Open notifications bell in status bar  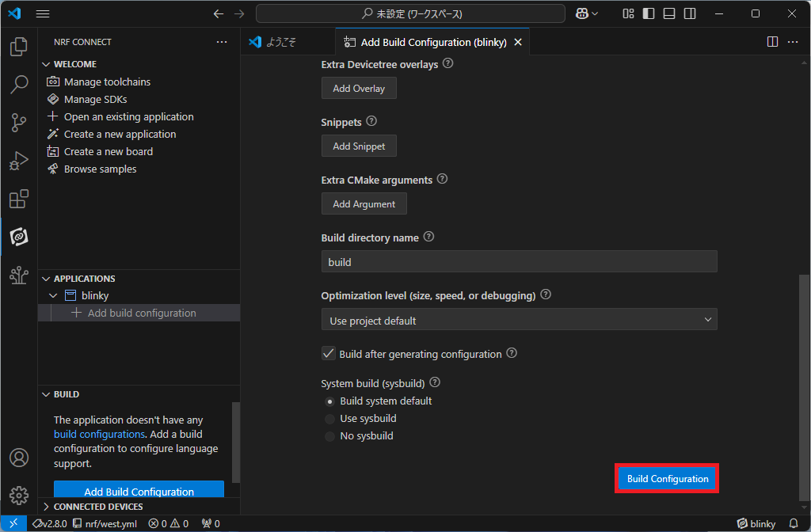click(794, 523)
